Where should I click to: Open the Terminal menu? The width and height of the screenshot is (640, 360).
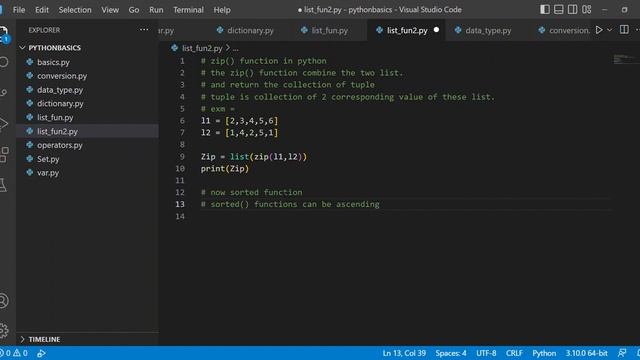pyautogui.click(x=188, y=10)
